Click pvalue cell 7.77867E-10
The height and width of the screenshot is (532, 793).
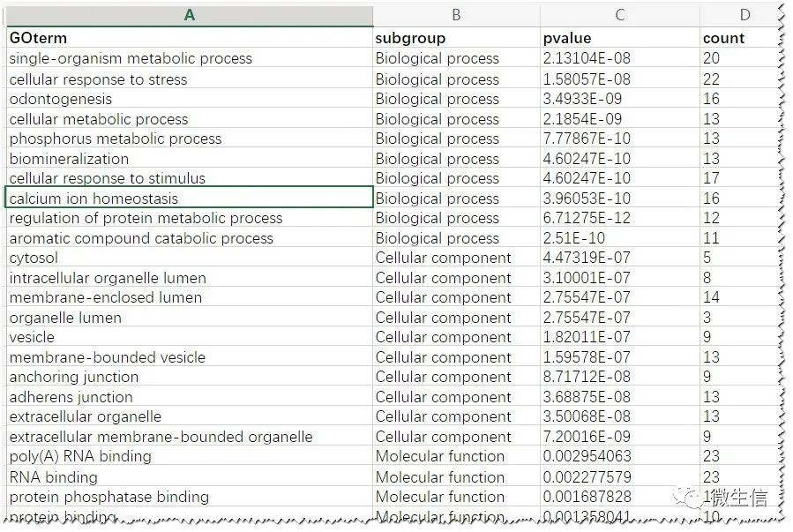[619, 139]
